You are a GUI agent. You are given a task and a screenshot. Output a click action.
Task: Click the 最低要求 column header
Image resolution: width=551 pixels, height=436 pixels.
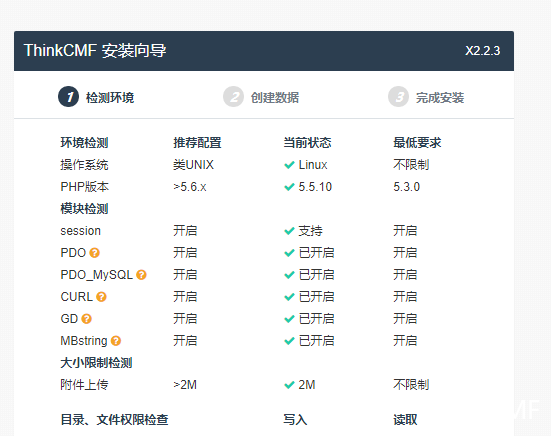click(417, 143)
